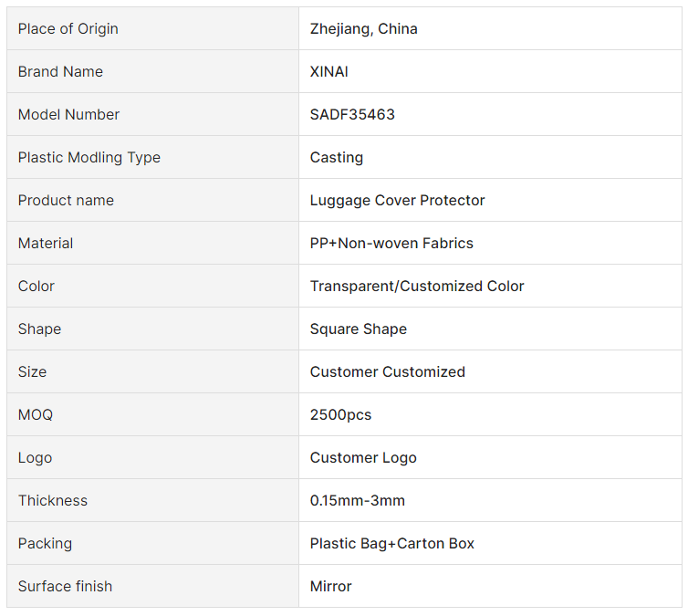
Task: Click the 'Customer Customized' size value
Action: point(388,372)
